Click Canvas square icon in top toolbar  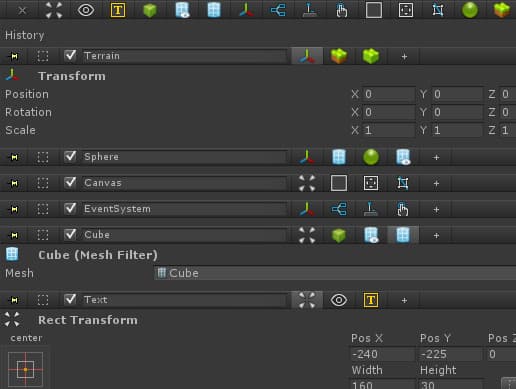coord(374,10)
